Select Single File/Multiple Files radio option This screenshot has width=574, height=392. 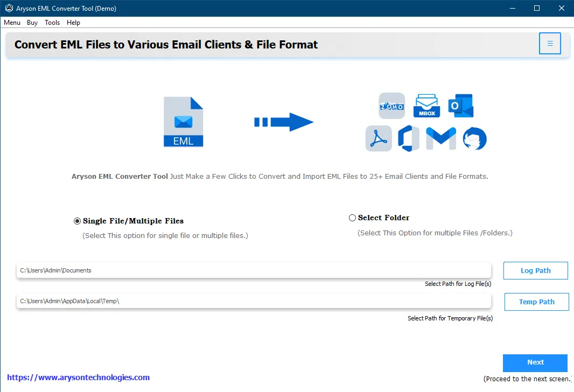coord(77,221)
